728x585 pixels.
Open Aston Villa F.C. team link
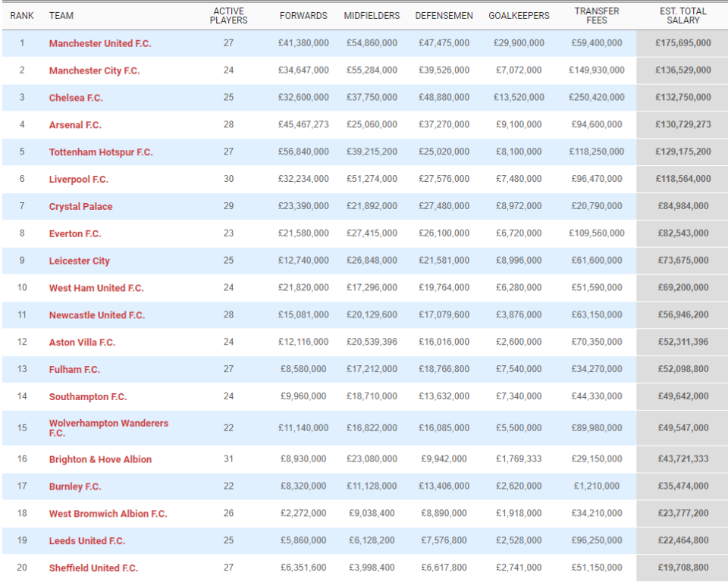(82, 343)
